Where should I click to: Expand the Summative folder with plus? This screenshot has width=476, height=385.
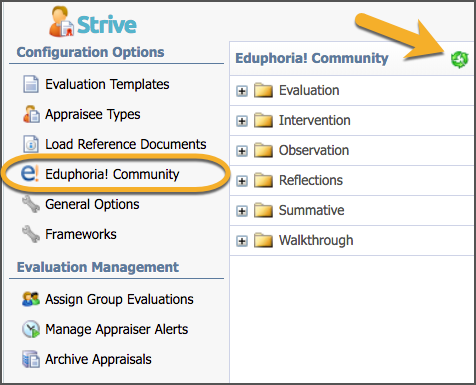pyautogui.click(x=242, y=211)
